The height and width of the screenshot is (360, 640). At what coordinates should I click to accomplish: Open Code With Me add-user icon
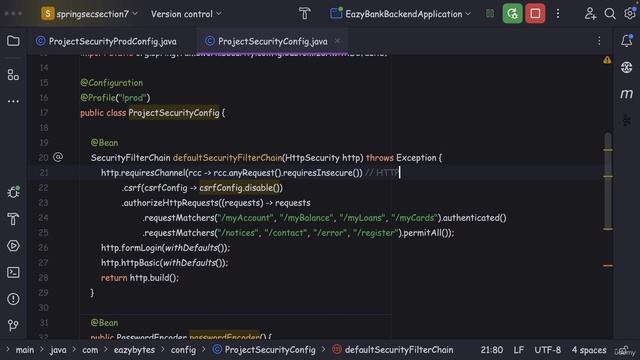coord(590,13)
